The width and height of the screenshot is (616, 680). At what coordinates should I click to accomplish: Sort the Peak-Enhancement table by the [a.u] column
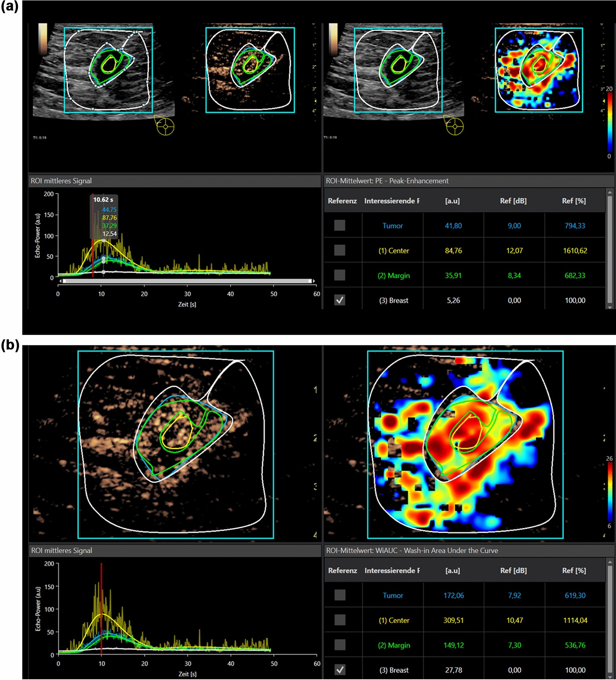point(453,201)
